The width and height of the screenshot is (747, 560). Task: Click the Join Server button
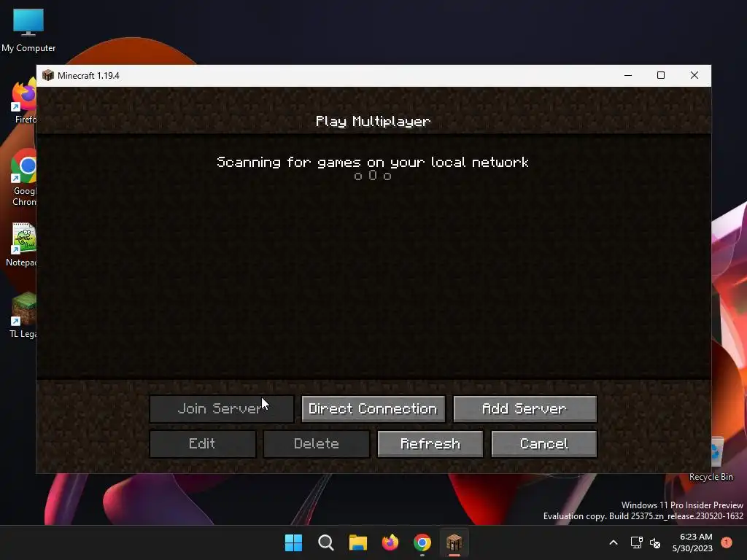(222, 408)
